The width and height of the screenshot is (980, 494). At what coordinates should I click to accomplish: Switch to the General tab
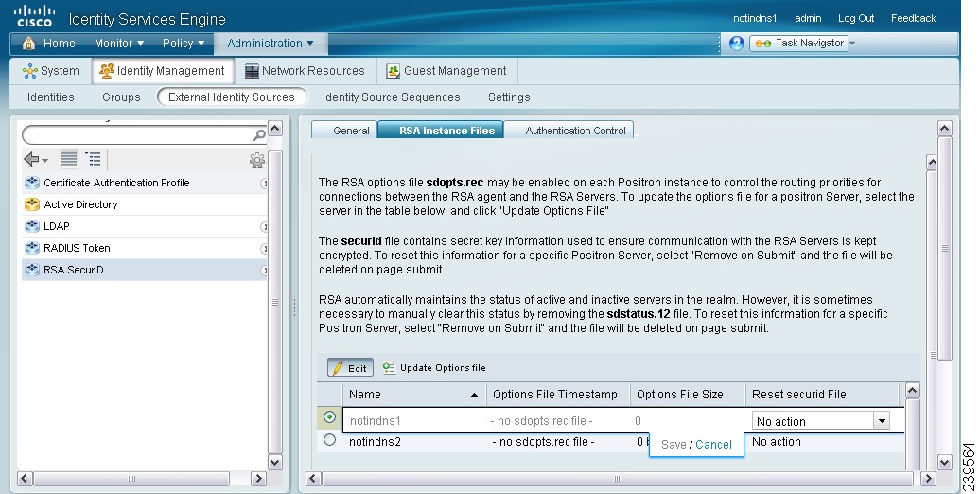coord(344,130)
